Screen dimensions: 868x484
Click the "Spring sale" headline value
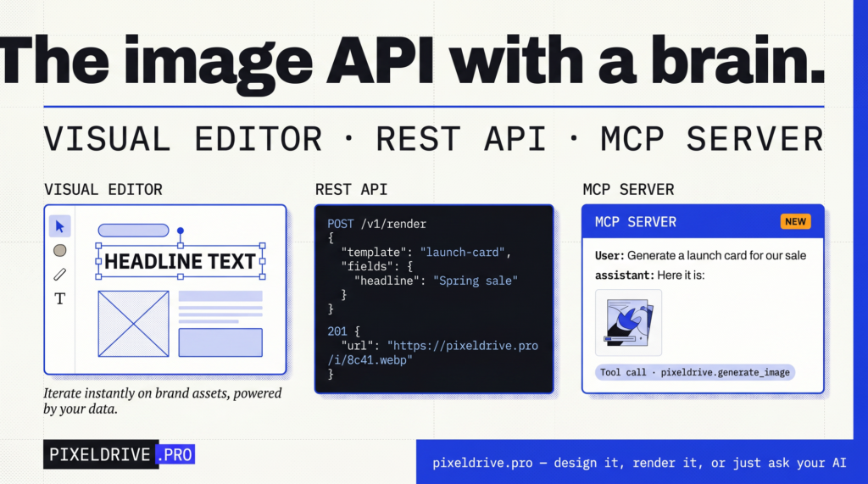(476, 281)
